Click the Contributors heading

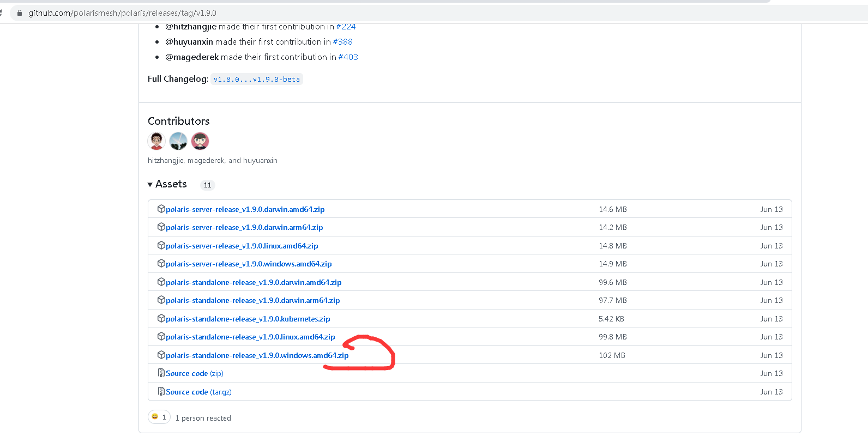179,121
